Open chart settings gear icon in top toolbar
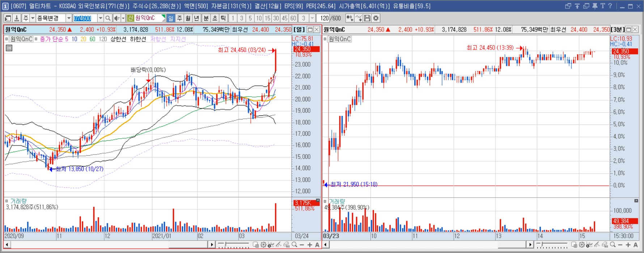The height and width of the screenshot is (253, 644). [x=376, y=18]
